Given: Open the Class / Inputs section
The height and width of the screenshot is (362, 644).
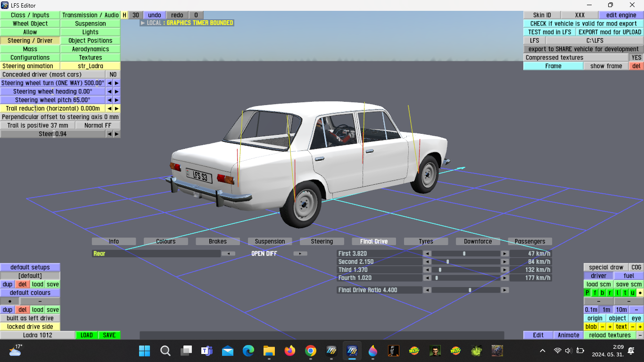Looking at the screenshot, I should (x=30, y=15).
